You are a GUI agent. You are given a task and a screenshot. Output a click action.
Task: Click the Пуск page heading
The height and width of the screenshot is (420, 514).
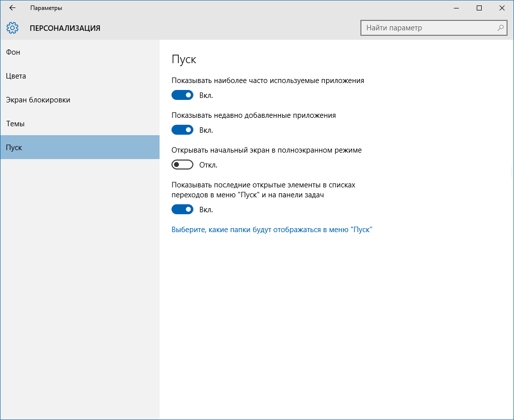point(184,60)
